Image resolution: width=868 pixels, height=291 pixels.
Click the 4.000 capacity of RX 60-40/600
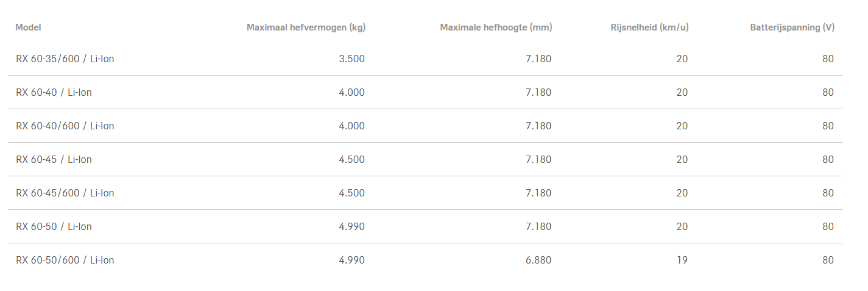(351, 126)
